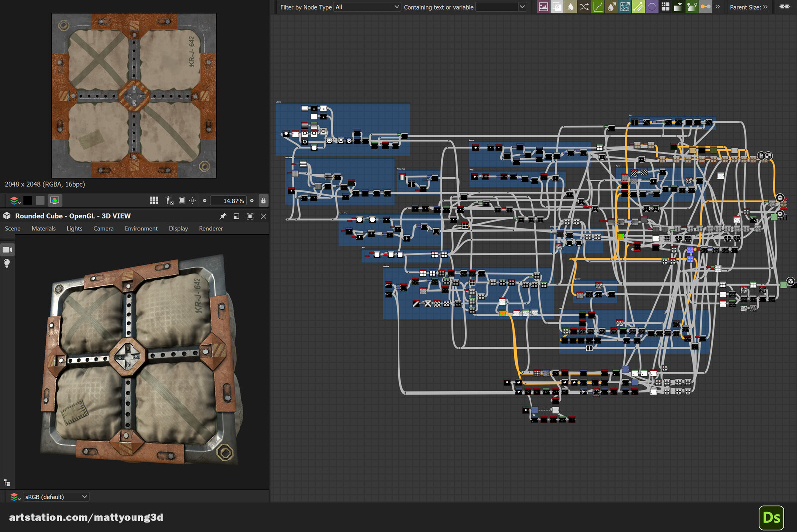
Task: Switch to the Materials tab
Action: click(44, 228)
